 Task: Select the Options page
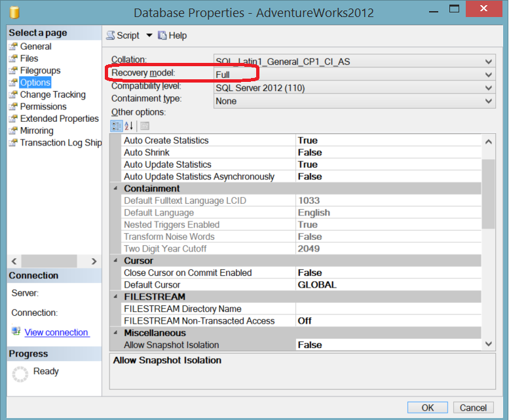point(35,83)
